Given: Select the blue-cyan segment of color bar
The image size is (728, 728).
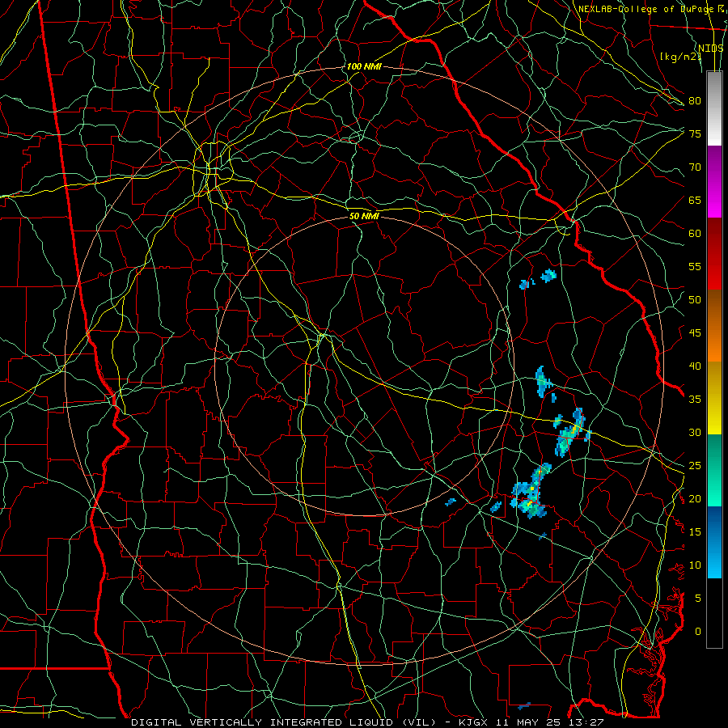Looking at the screenshot, I should pyautogui.click(x=714, y=542).
